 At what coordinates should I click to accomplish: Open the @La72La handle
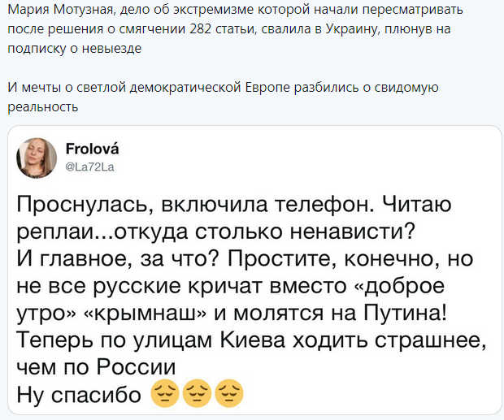91,164
